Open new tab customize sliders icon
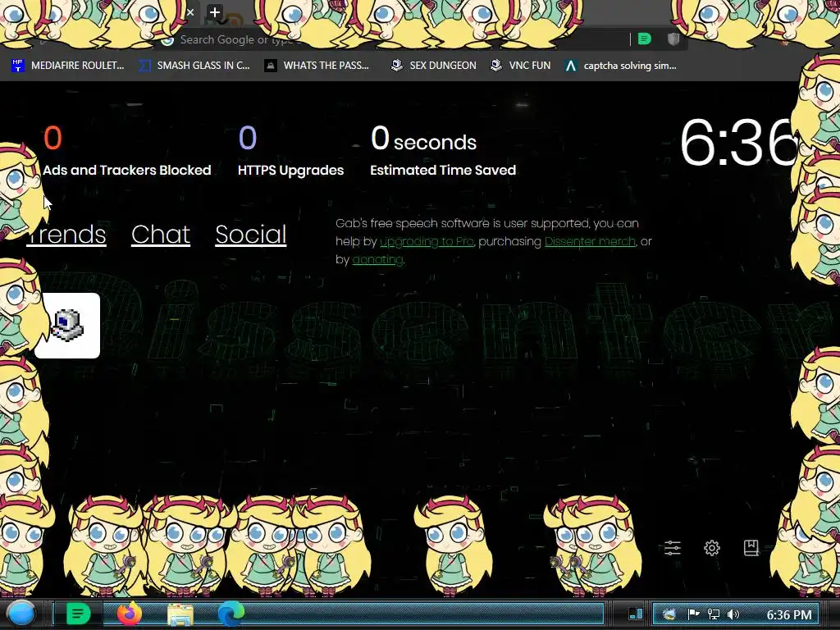The width and height of the screenshot is (840, 630). point(673,547)
